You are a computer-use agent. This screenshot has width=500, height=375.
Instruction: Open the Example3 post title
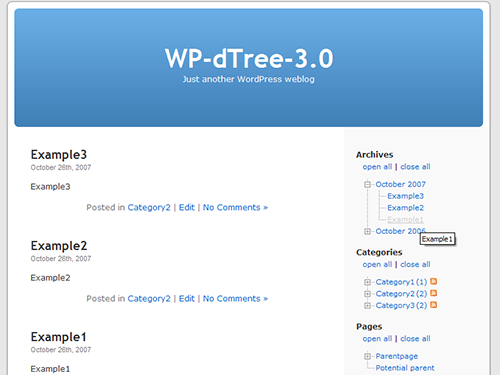[59, 155]
